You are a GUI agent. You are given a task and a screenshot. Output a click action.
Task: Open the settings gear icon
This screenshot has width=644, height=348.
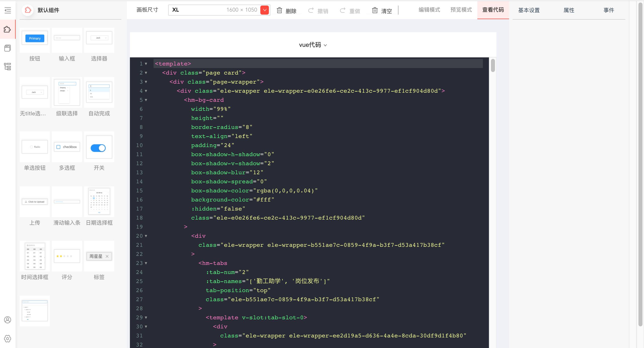8,339
